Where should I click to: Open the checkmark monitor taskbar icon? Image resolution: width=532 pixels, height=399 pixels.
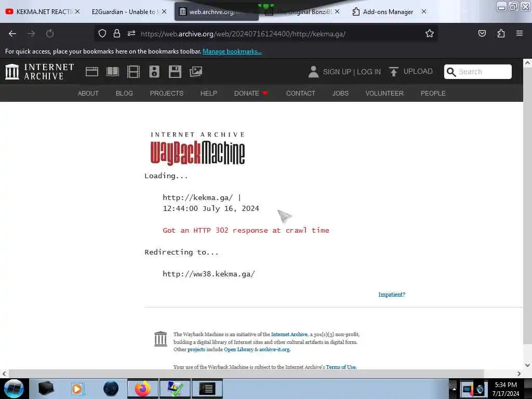[175, 389]
